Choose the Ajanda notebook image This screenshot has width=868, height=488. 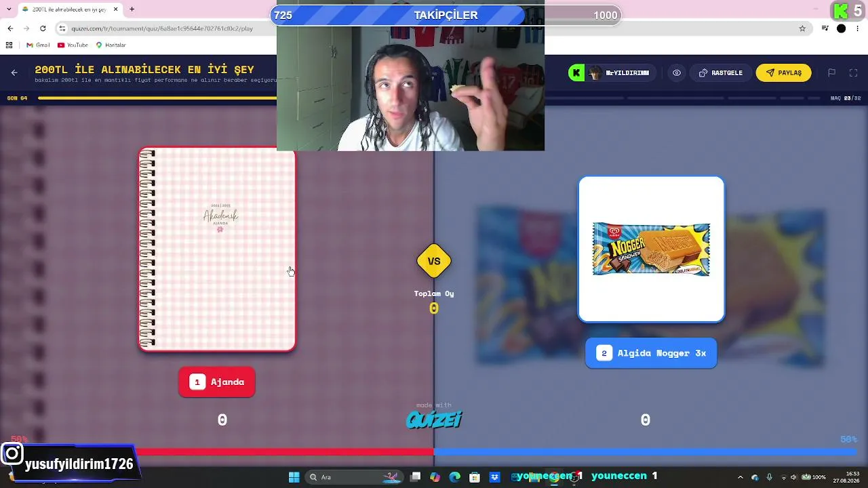click(217, 249)
